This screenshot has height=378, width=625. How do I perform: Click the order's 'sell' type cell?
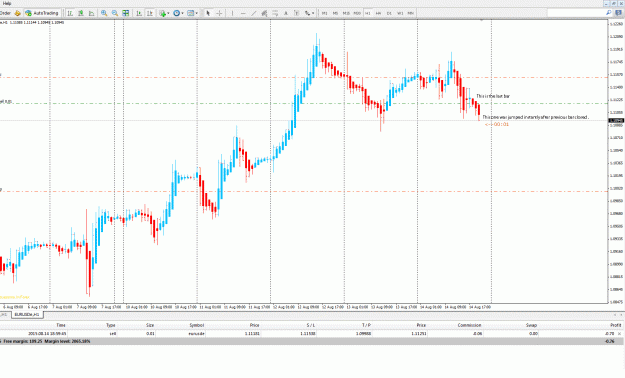click(113, 333)
